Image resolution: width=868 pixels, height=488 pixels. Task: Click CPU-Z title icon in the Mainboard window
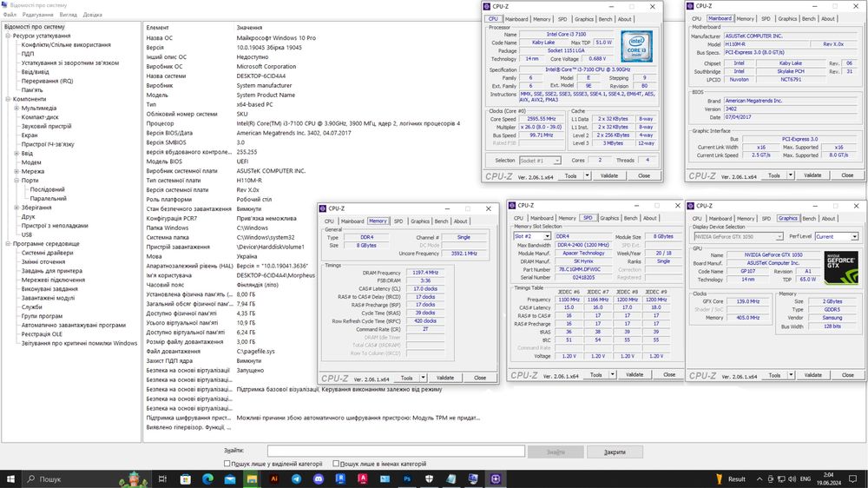tap(690, 6)
